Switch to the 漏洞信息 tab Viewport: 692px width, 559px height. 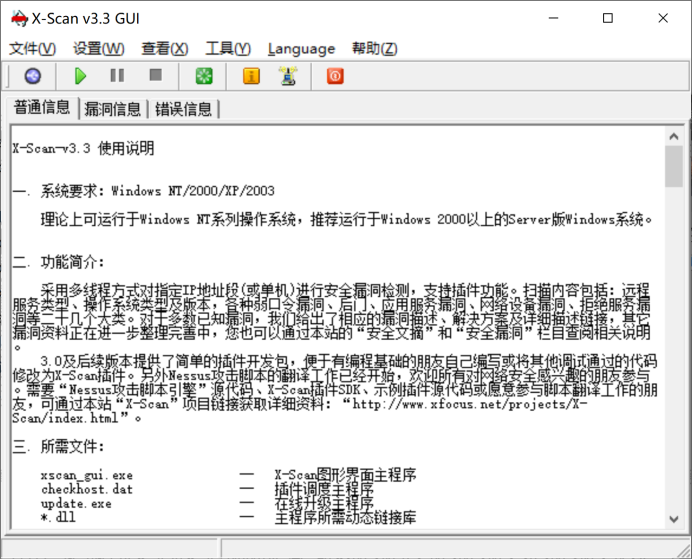coord(113,109)
